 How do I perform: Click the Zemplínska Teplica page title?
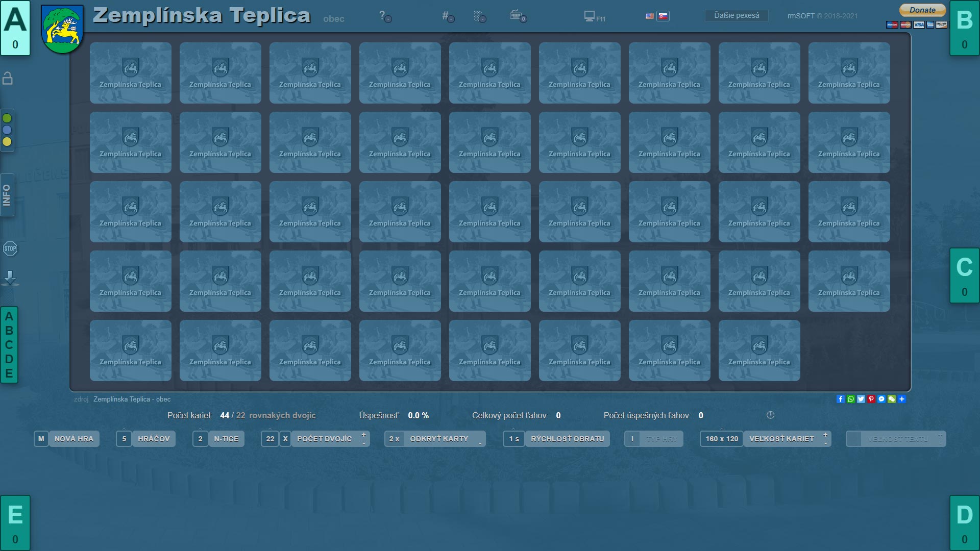pos(202,15)
